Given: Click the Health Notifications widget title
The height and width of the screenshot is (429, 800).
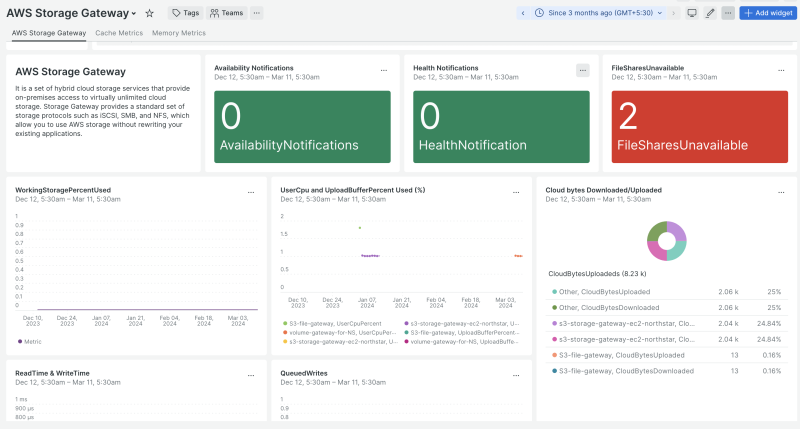Looking at the screenshot, I should coord(445,68).
